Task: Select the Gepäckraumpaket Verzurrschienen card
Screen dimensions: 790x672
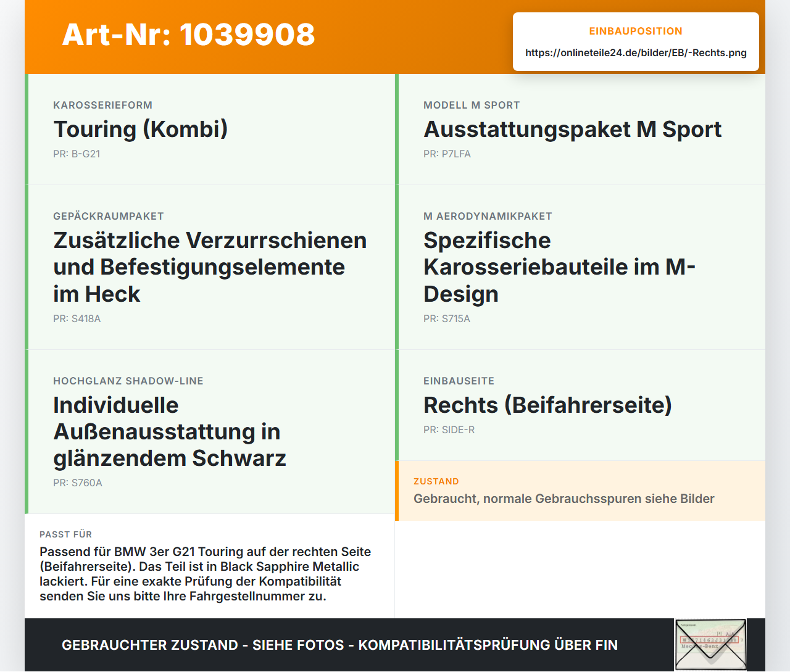Action: click(210, 267)
